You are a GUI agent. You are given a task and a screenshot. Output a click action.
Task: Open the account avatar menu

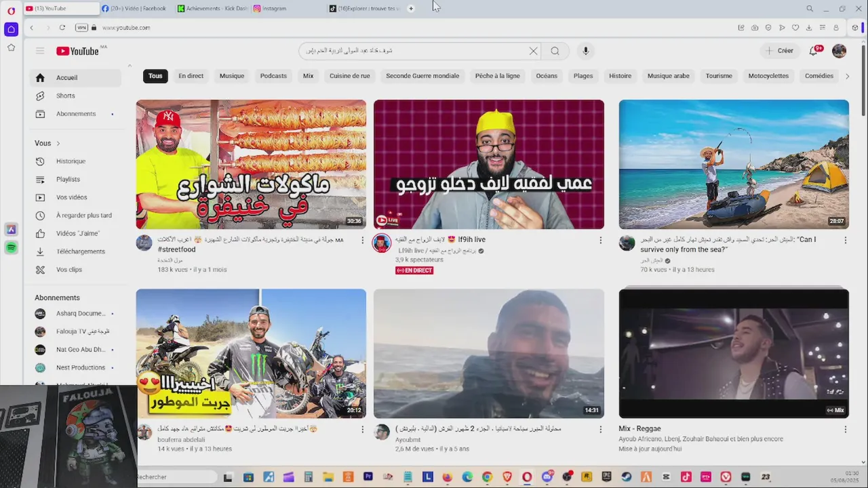[x=839, y=51]
